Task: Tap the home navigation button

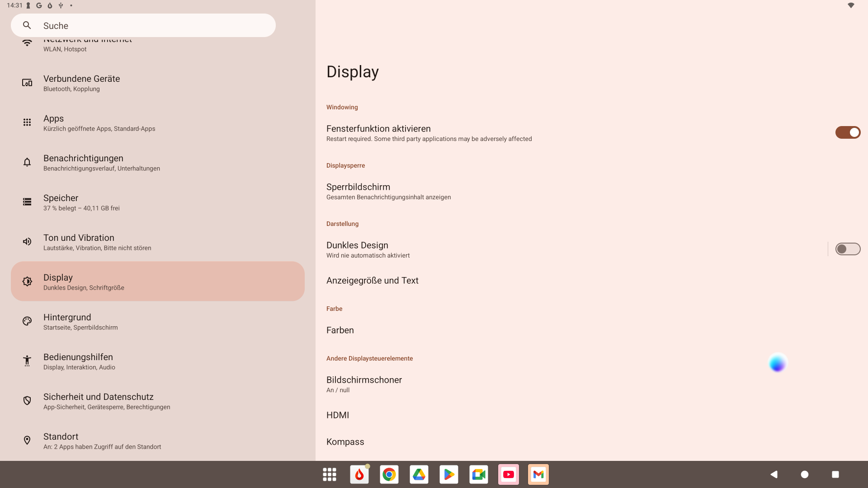Action: point(805,474)
